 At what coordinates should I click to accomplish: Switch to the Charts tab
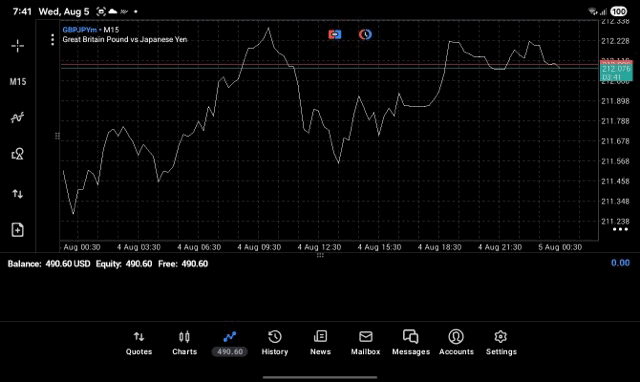pyautogui.click(x=184, y=343)
